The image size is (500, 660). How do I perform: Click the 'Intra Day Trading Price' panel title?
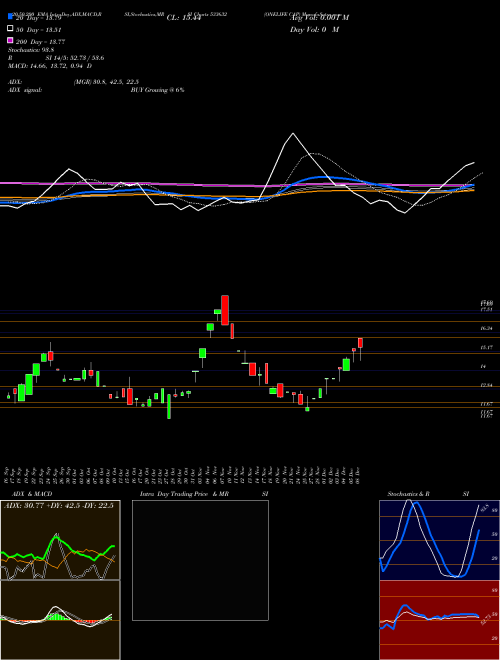(174, 494)
